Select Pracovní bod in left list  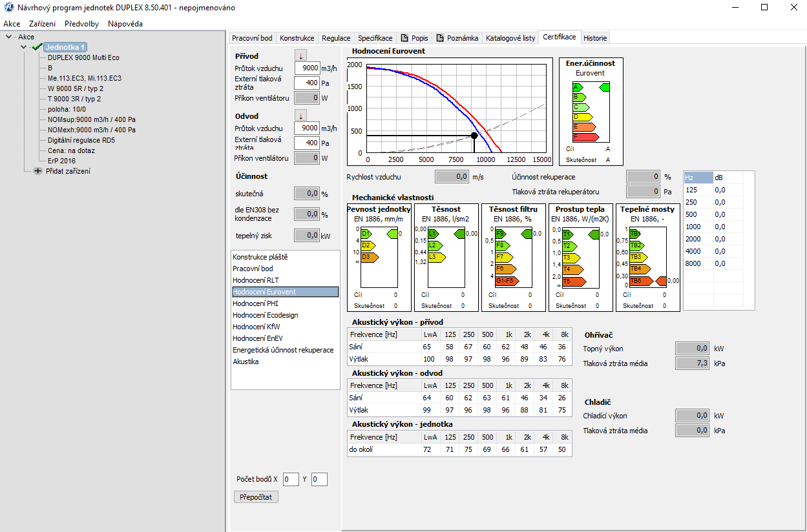[285, 269]
